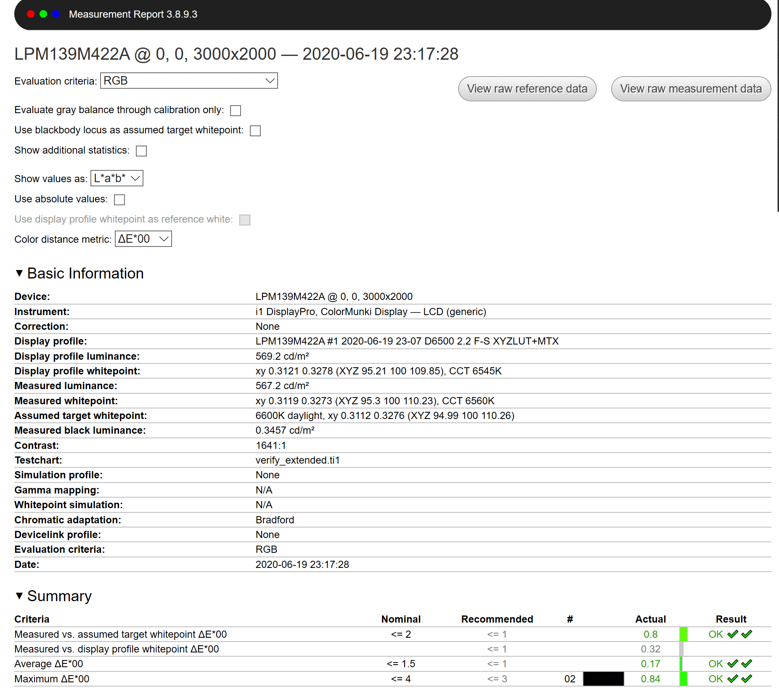Check the Show additional statistics box
Image resolution: width=779 pixels, height=700 pixels.
pos(141,151)
